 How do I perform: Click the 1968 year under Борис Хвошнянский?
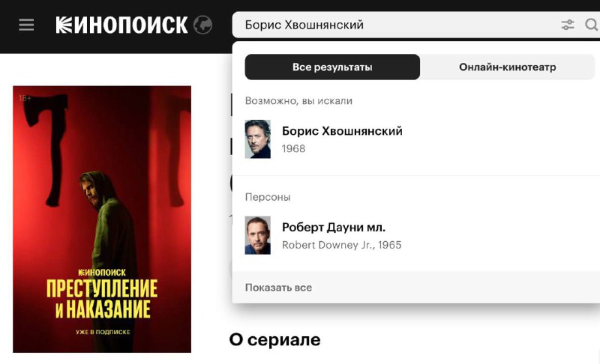click(x=293, y=148)
